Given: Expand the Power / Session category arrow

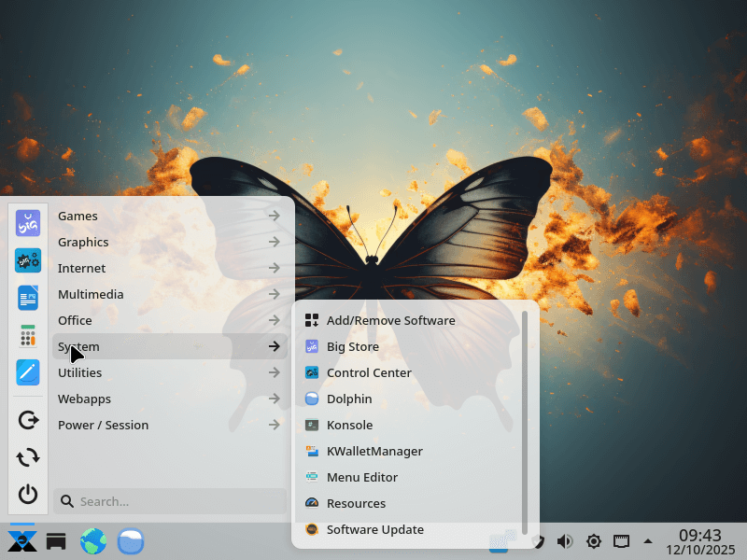Looking at the screenshot, I should [x=274, y=425].
